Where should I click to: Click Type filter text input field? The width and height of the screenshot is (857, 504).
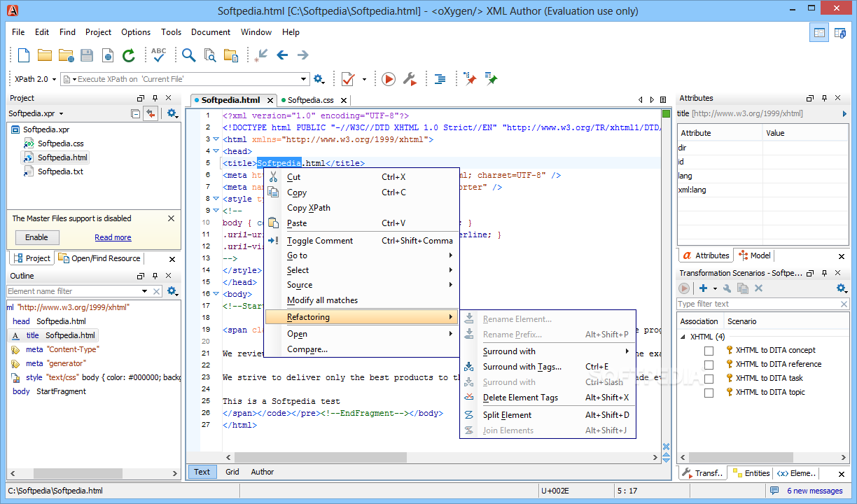click(x=762, y=304)
